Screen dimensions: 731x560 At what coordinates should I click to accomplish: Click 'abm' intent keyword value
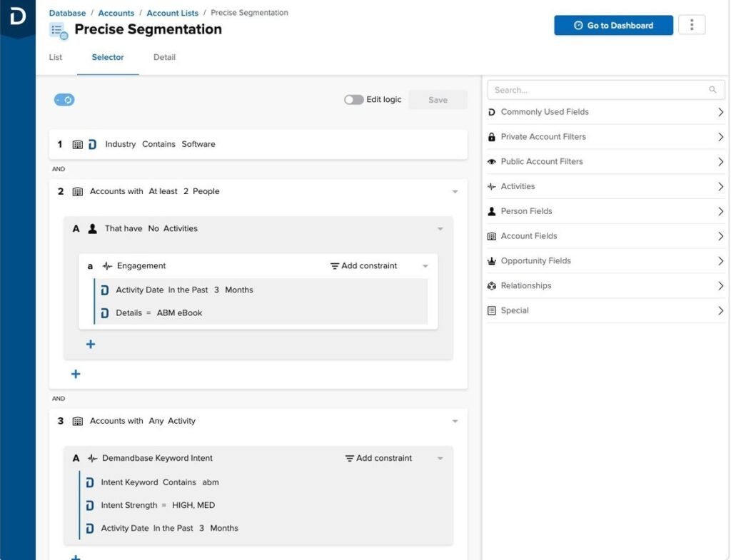click(211, 483)
